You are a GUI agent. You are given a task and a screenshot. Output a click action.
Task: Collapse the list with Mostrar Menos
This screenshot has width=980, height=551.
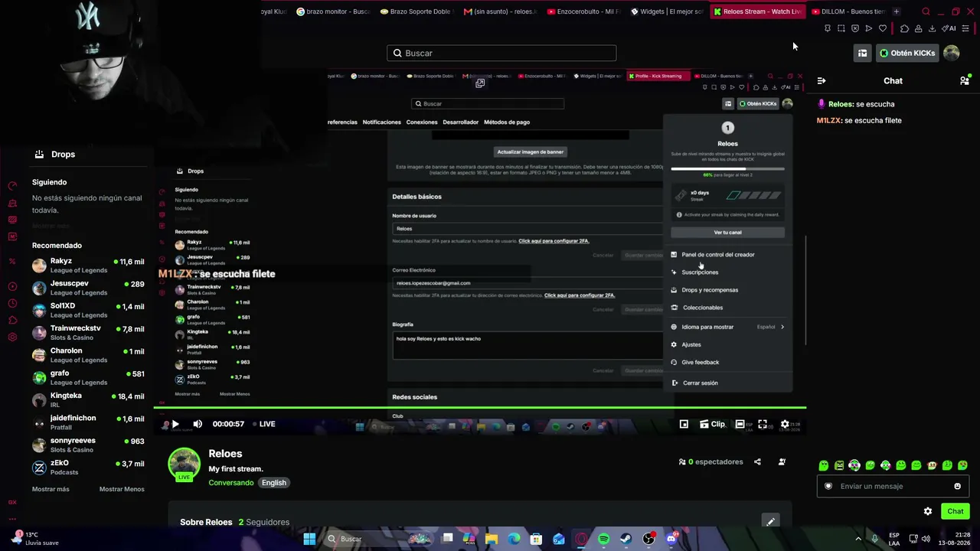[x=122, y=489]
